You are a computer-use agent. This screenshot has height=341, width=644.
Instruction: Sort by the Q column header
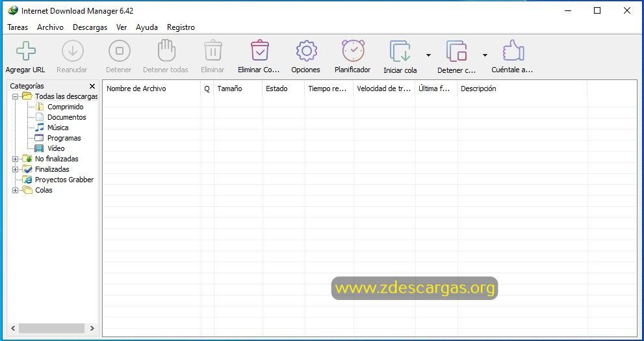(207, 89)
